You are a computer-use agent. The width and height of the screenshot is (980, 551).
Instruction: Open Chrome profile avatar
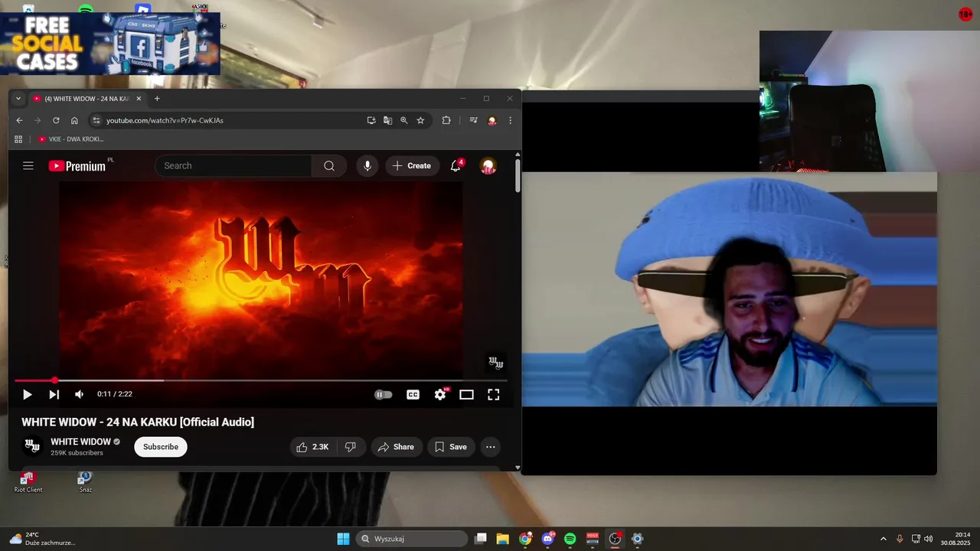point(492,120)
